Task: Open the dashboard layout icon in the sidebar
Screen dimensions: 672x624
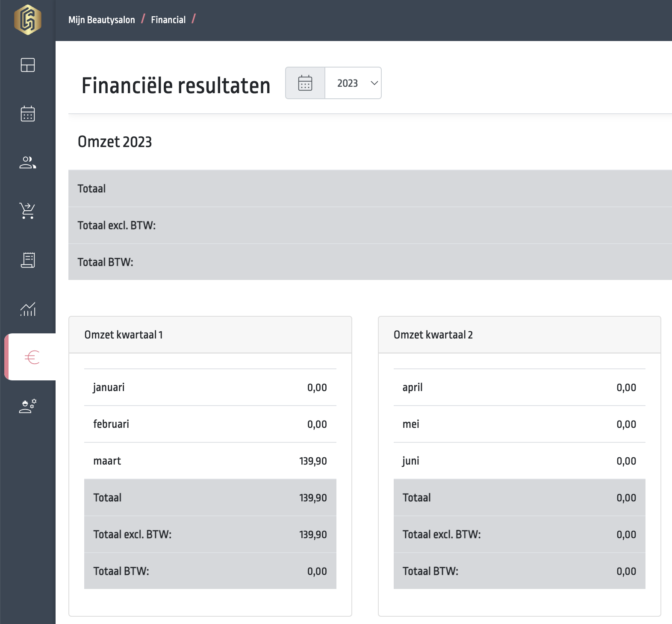Action: [28, 65]
